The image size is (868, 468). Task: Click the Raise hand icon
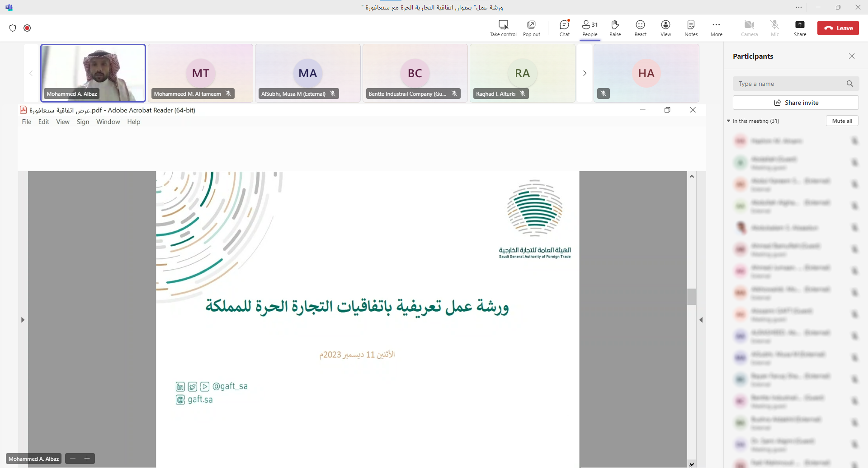point(615,28)
